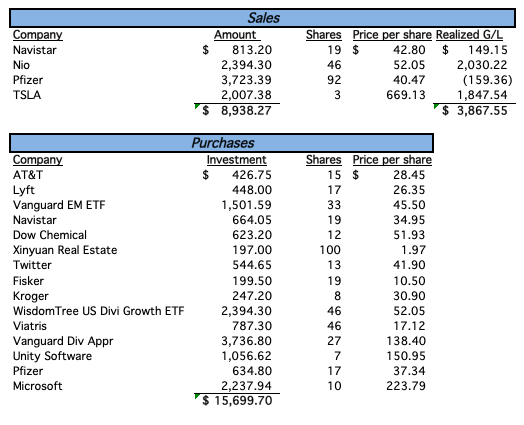Select the Sales total cell $8,938.27
The width and height of the screenshot is (524, 425).
tap(237, 111)
